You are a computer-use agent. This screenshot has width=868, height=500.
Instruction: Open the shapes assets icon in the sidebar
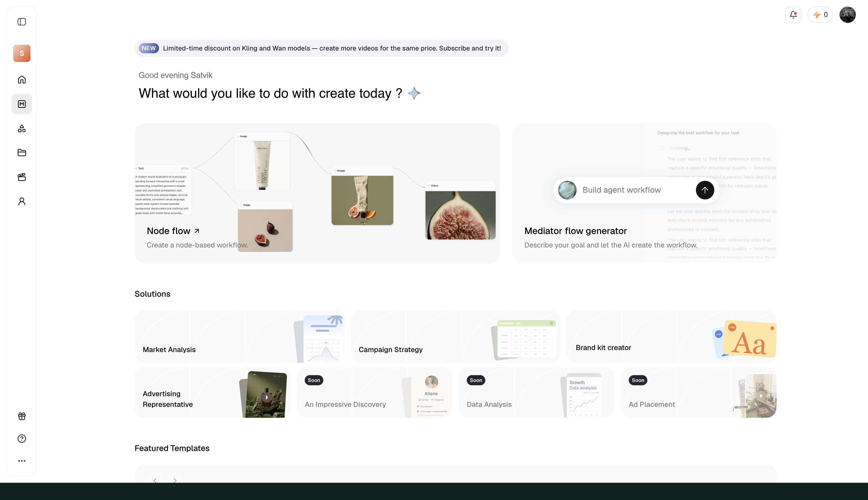coord(22,128)
